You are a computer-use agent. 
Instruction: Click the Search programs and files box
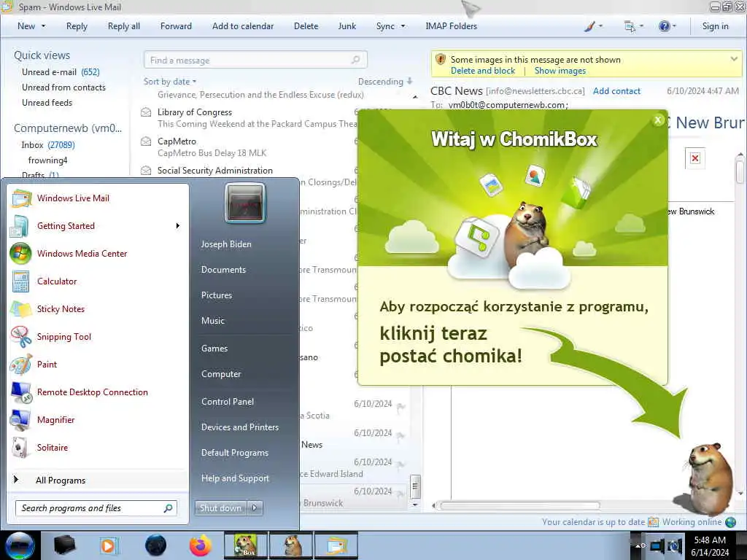[96, 508]
